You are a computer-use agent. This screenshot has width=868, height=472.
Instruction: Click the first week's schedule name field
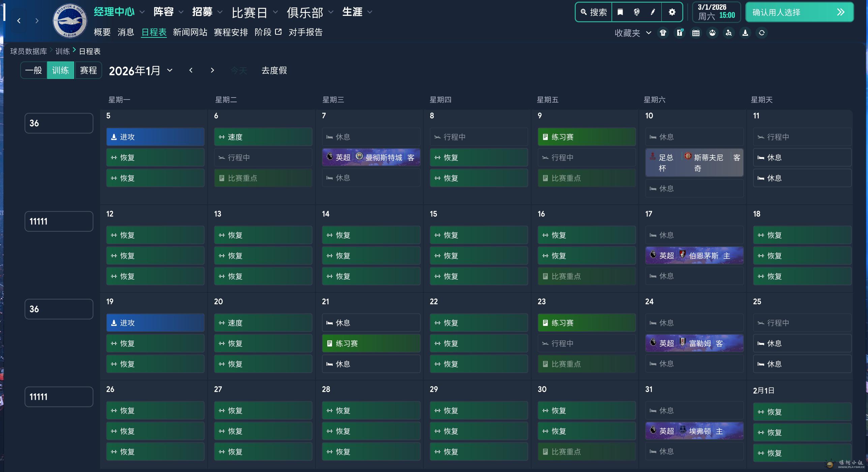[59, 123]
